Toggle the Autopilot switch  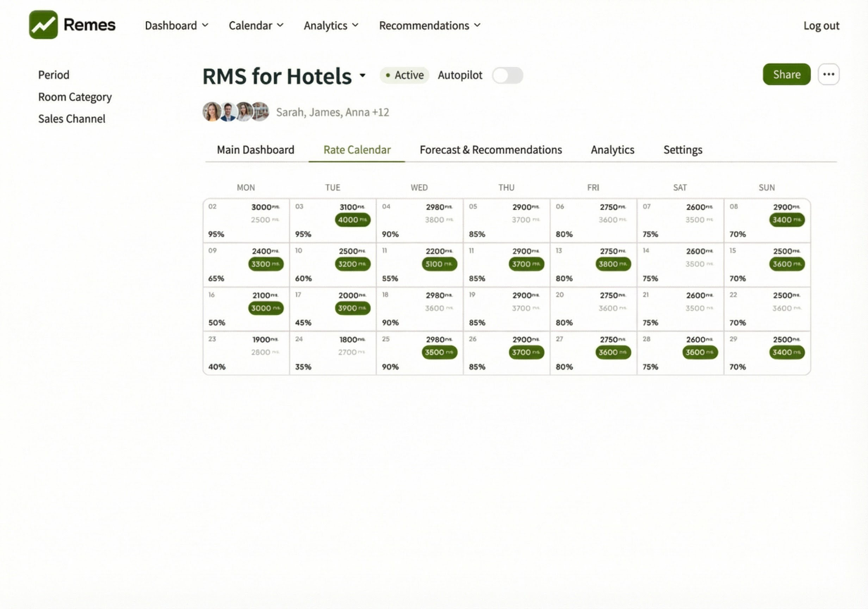(507, 75)
